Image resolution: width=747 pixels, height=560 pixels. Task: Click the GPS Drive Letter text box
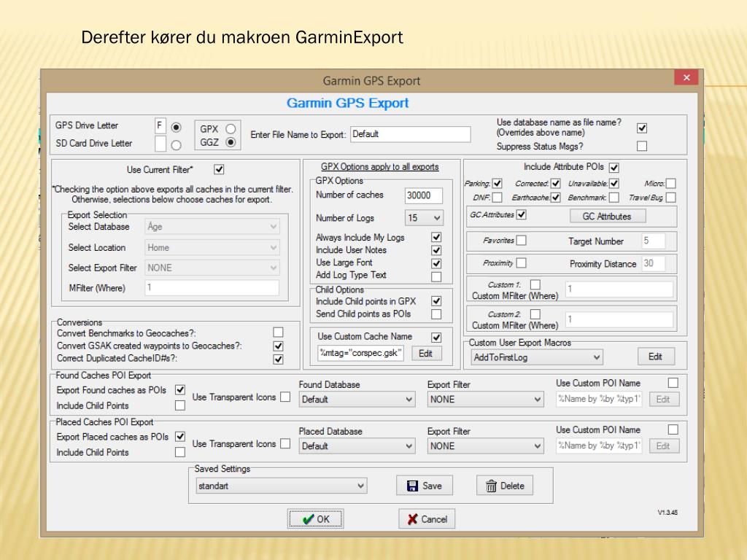click(160, 126)
